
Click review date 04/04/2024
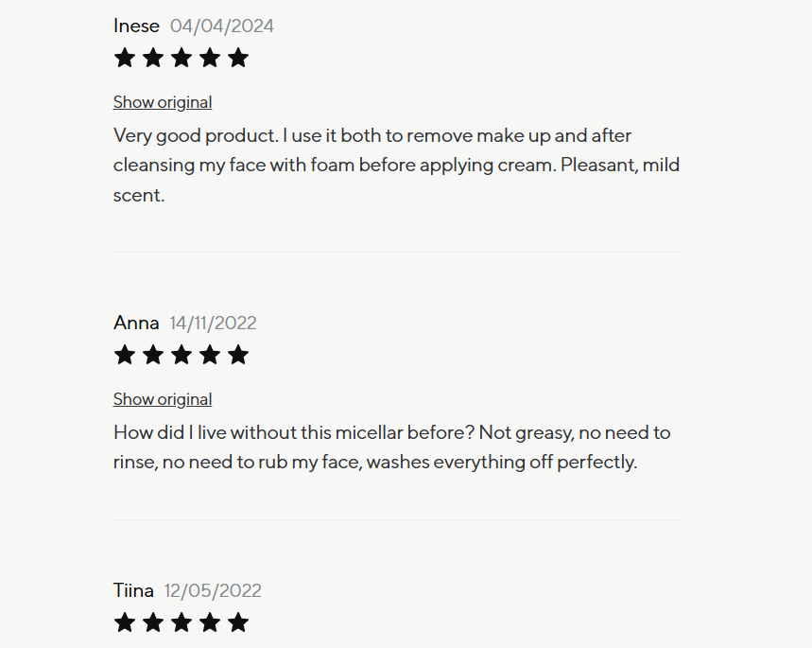pyautogui.click(x=222, y=26)
